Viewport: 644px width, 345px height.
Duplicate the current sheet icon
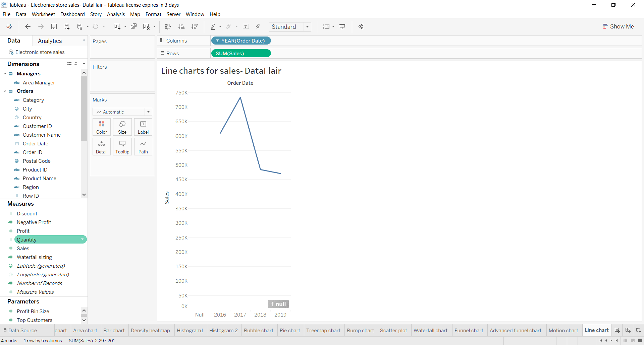(133, 26)
